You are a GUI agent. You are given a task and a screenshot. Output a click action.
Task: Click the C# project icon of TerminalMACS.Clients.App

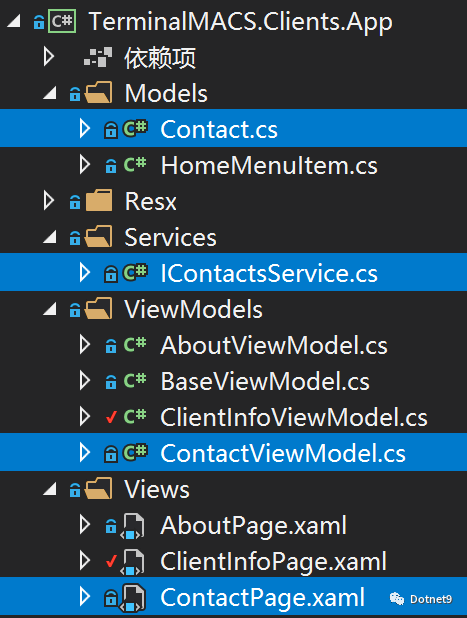(x=62, y=21)
